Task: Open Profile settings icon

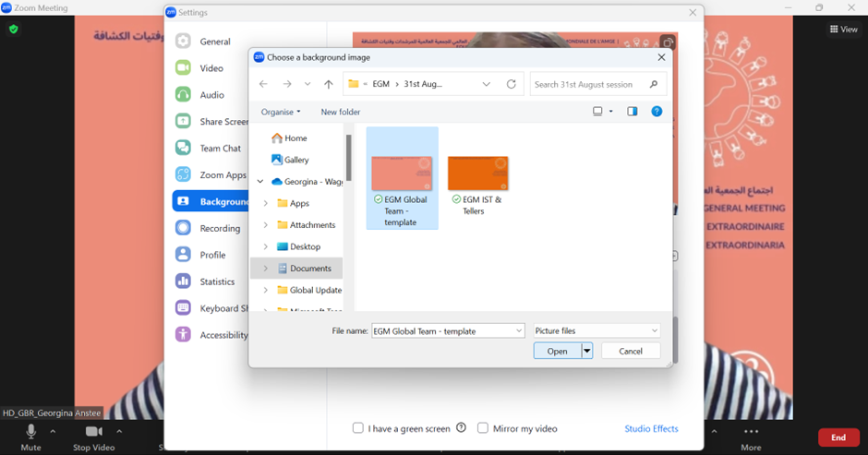Action: [183, 255]
